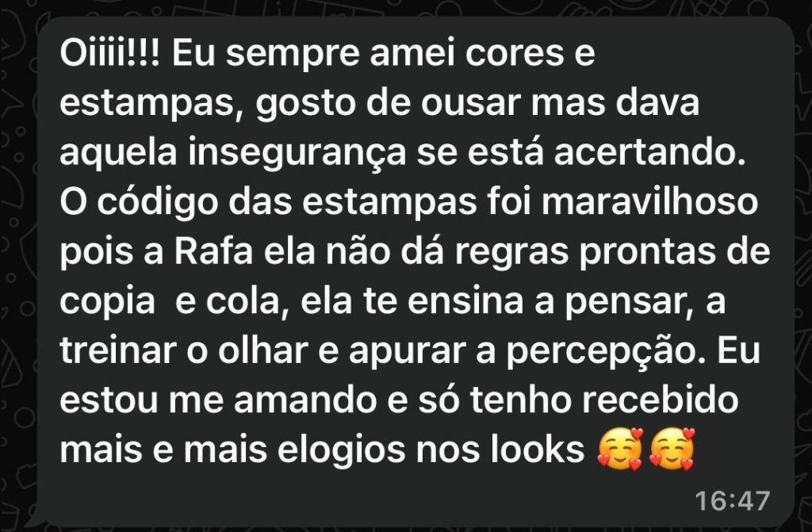This screenshot has width=812, height=532.
Task: Click the word "maravilhoso" in the message
Action: (x=650, y=202)
